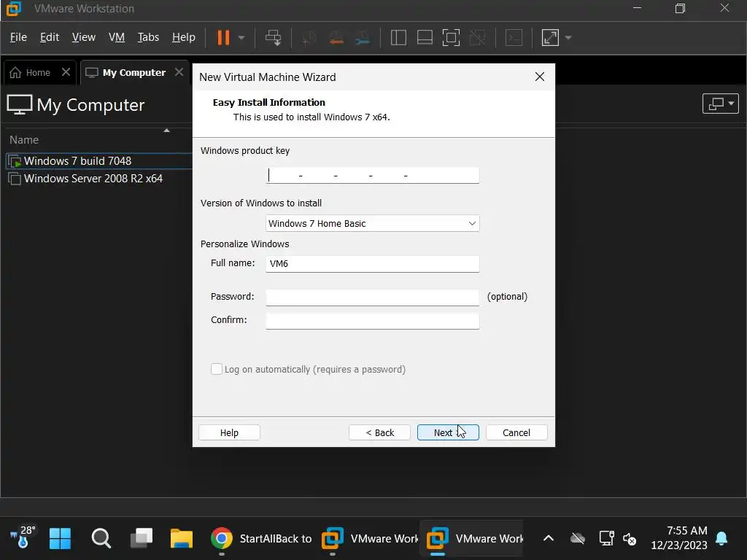Screen dimensions: 747x560
Task: Click into the Windows product key field
Action: [x=372, y=175]
